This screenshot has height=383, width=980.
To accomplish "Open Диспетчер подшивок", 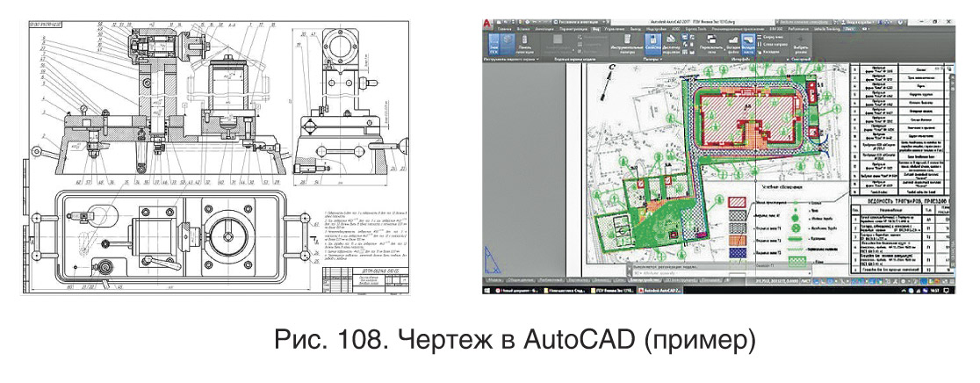I will (x=672, y=44).
